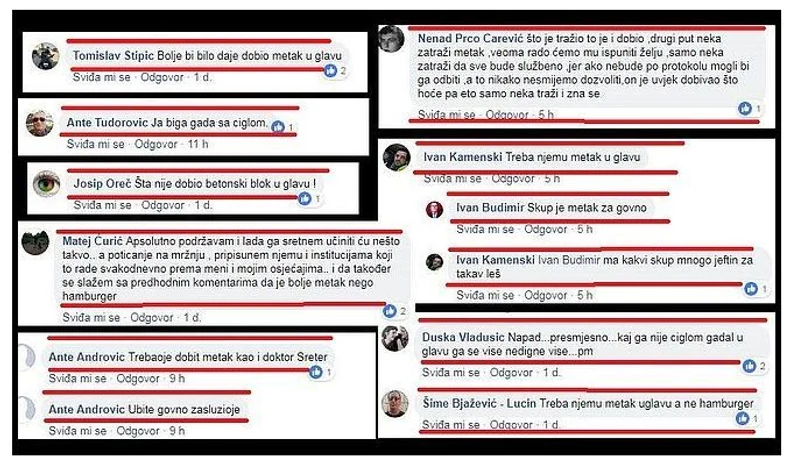Click "Odgovor" under Josip Oreč's comment
This screenshot has height=463, width=790.
point(162,205)
